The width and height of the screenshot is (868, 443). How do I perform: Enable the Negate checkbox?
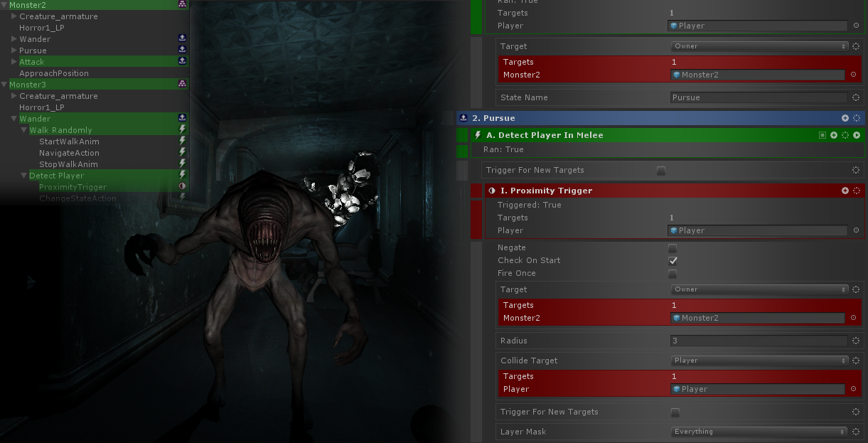tap(673, 248)
